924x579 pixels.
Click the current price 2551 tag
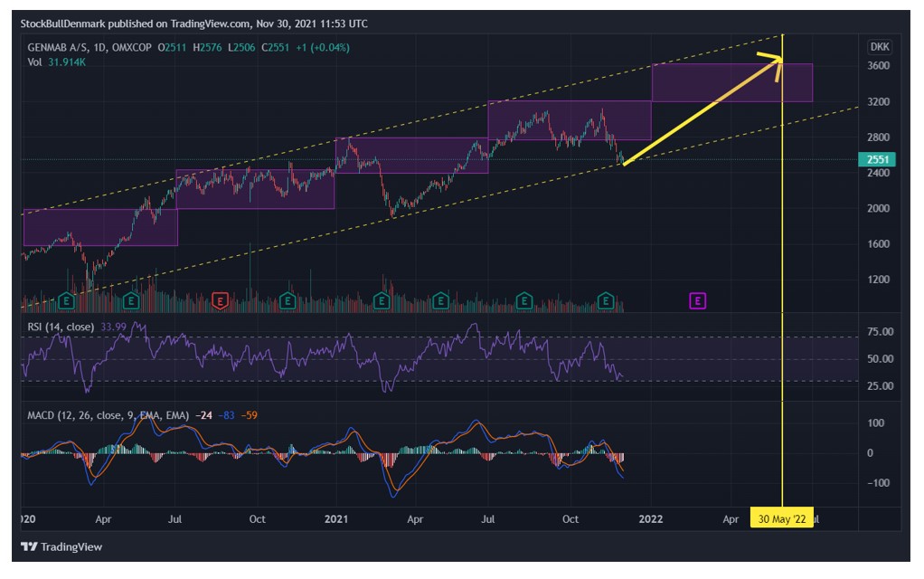pos(877,159)
